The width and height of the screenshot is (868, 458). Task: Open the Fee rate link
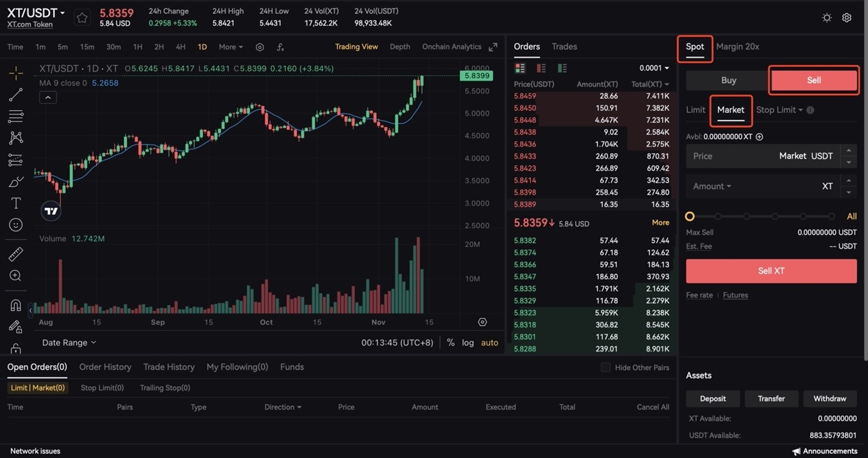pos(699,295)
